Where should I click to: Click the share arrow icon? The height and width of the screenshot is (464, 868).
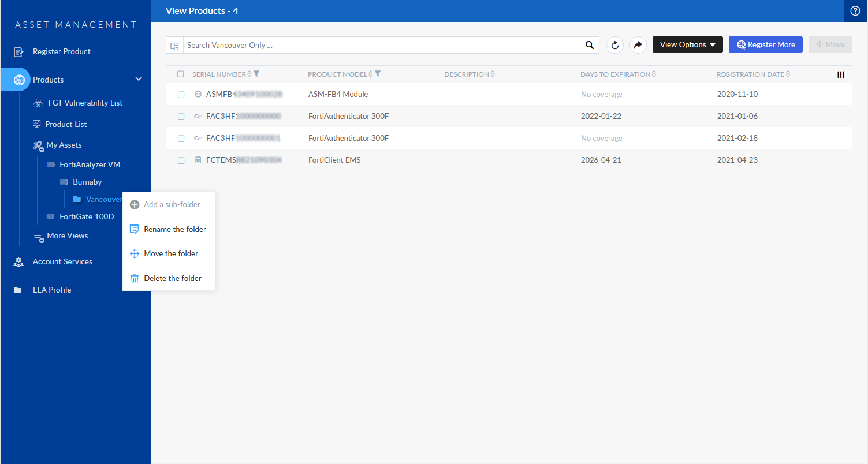point(638,45)
